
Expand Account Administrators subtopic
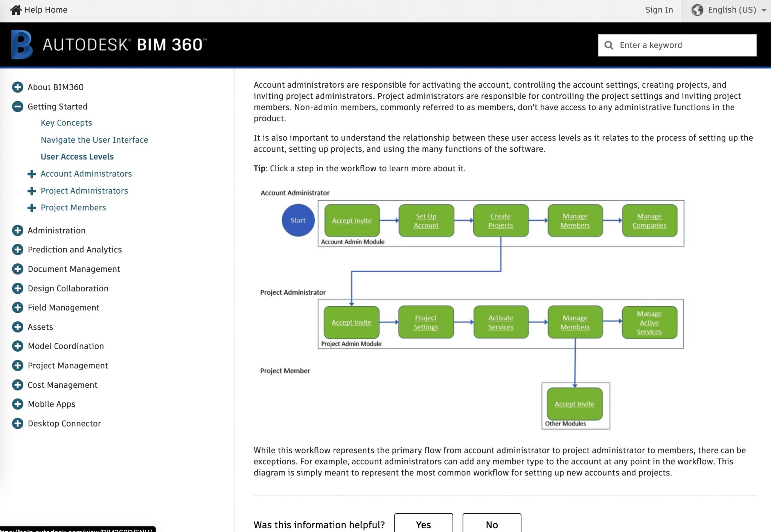point(32,174)
